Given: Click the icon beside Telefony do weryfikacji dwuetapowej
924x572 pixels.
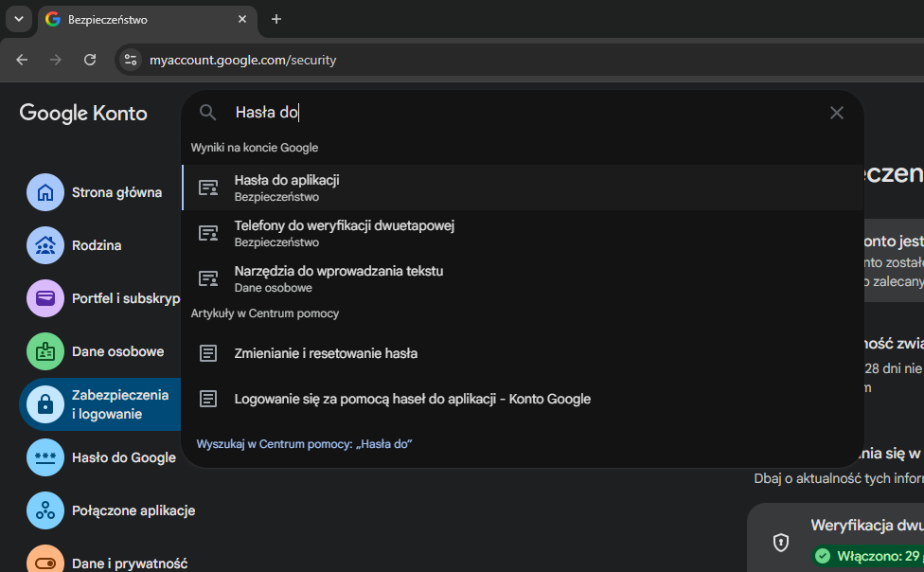Looking at the screenshot, I should [208, 233].
